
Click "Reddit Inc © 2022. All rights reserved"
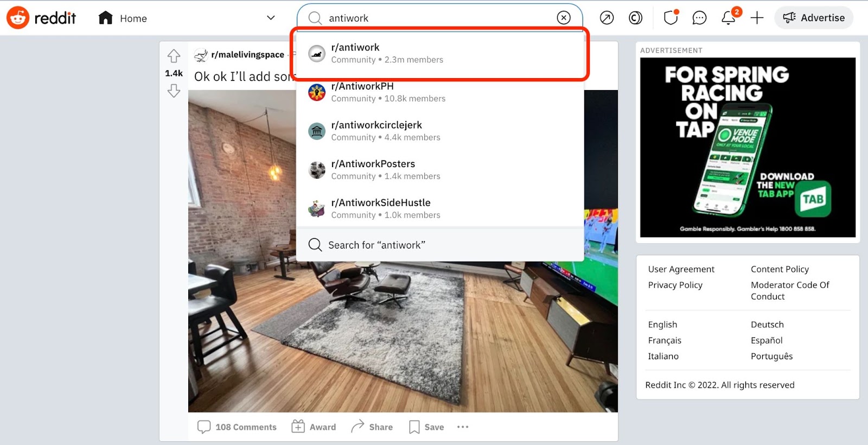click(720, 385)
